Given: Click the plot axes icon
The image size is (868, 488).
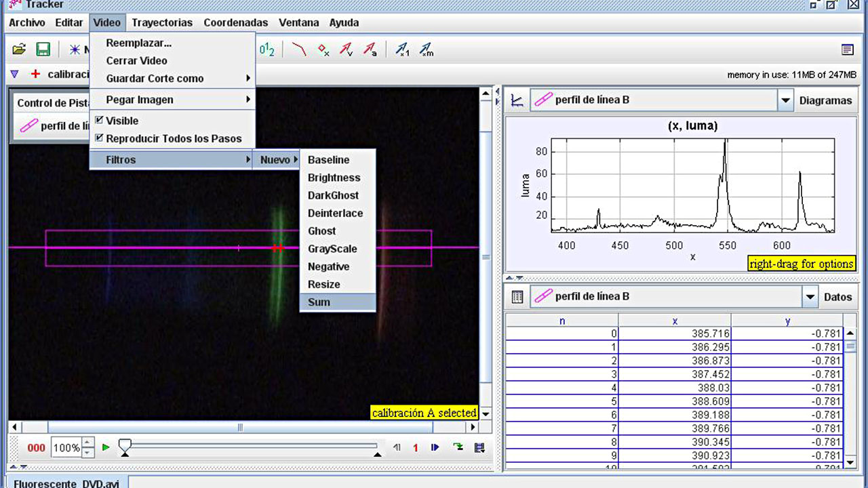Looking at the screenshot, I should (x=517, y=100).
